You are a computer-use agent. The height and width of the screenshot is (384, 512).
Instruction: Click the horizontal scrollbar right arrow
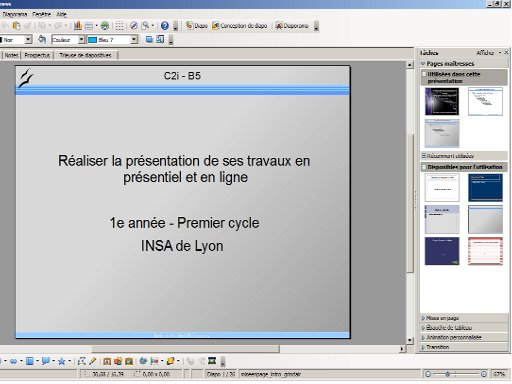(402, 349)
